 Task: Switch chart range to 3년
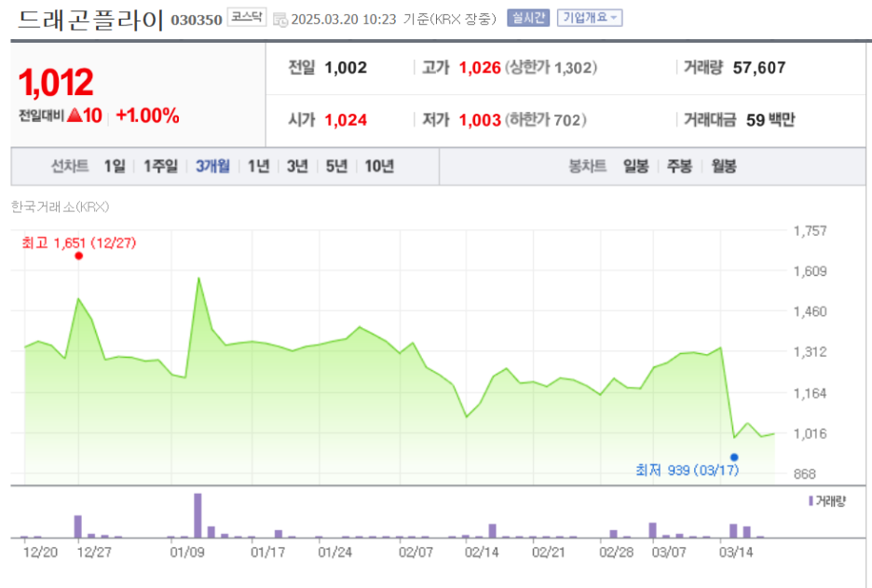297,166
